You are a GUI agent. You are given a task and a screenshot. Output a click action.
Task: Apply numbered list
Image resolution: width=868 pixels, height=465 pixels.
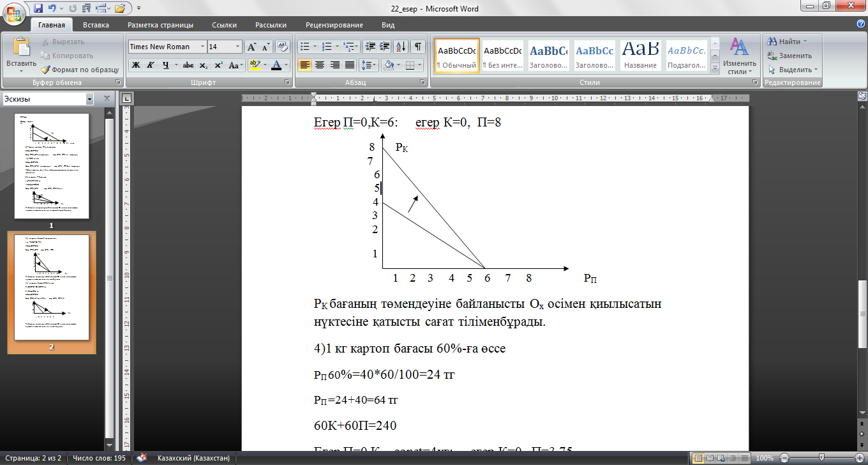click(327, 47)
